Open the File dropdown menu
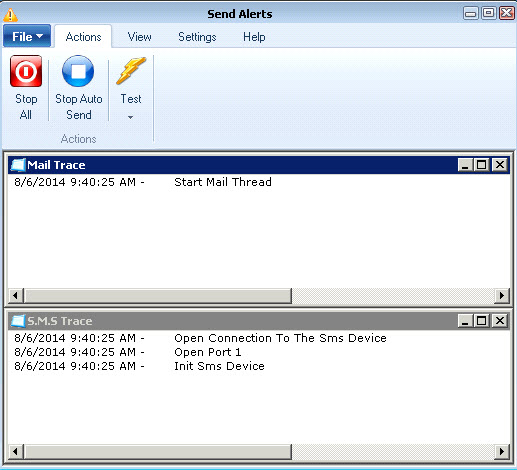 click(x=27, y=36)
